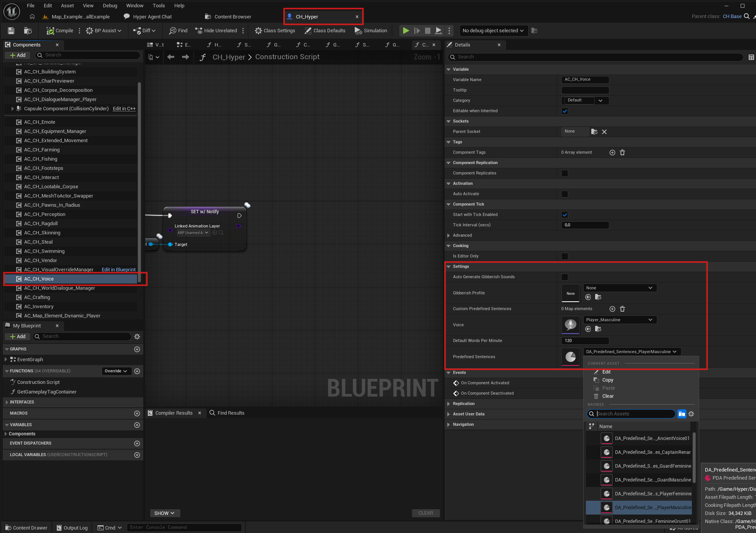Open the functions Override dropdown
756x533 pixels.
coord(116,371)
